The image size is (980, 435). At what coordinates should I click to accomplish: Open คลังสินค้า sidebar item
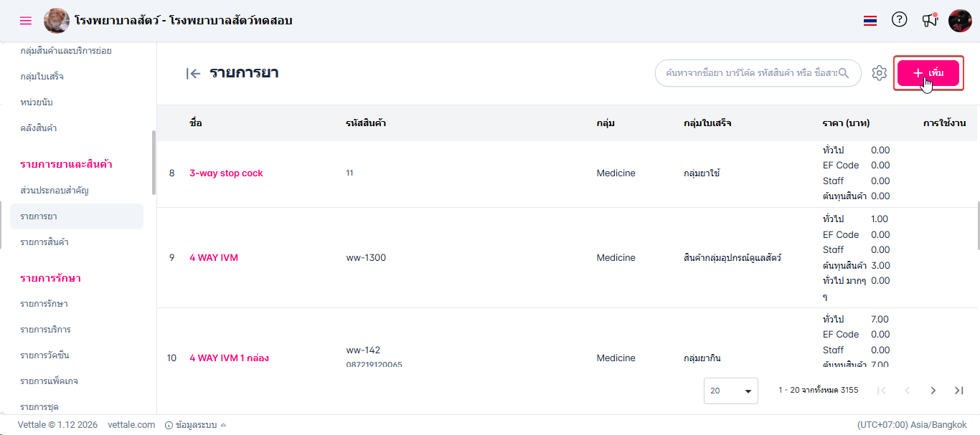(39, 128)
